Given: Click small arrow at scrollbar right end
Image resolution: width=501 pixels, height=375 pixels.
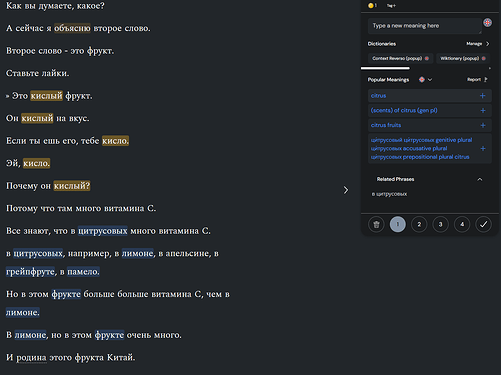Looking at the screenshot, I should coord(489,68).
